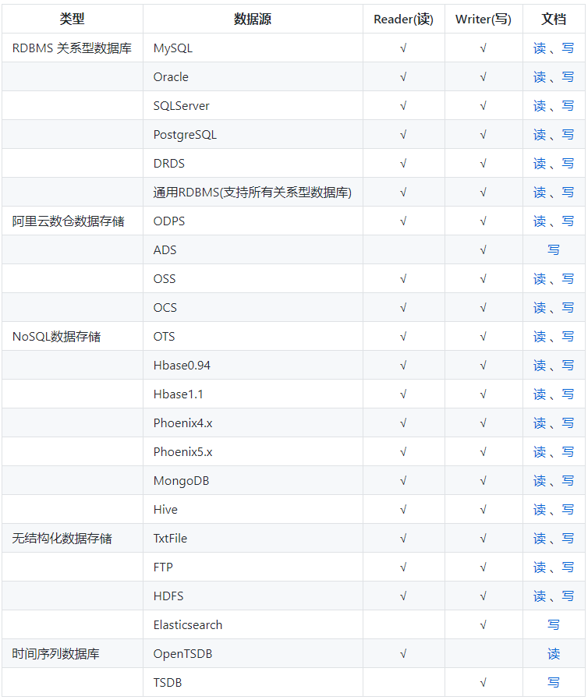Open the Elasticsearch write (写) doc link
The width and height of the screenshot is (588, 700).
click(554, 625)
